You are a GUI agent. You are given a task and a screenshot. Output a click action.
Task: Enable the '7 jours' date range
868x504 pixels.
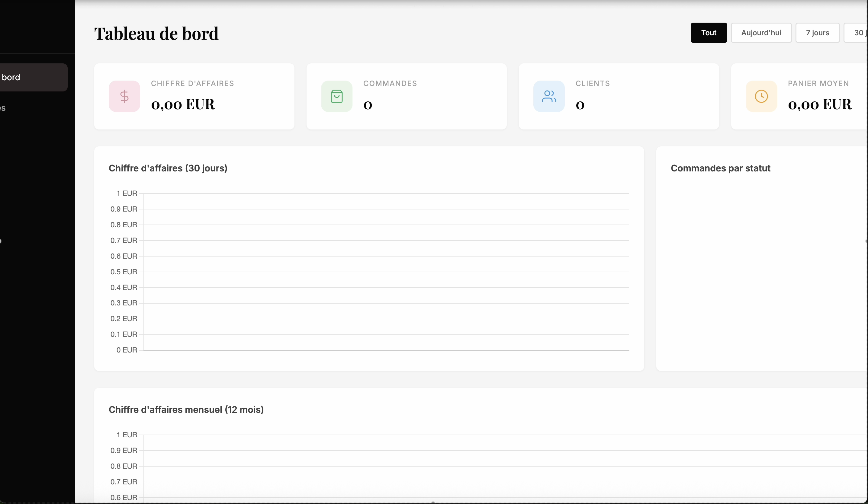(x=817, y=32)
